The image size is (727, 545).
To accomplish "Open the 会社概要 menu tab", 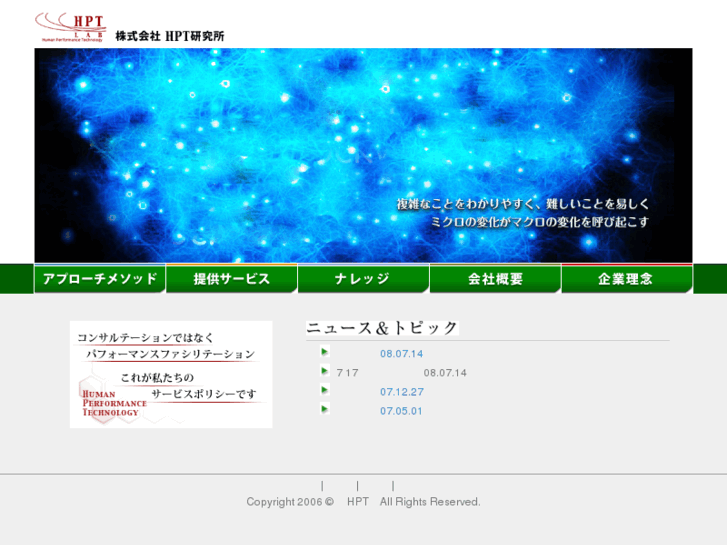I will coord(495,278).
